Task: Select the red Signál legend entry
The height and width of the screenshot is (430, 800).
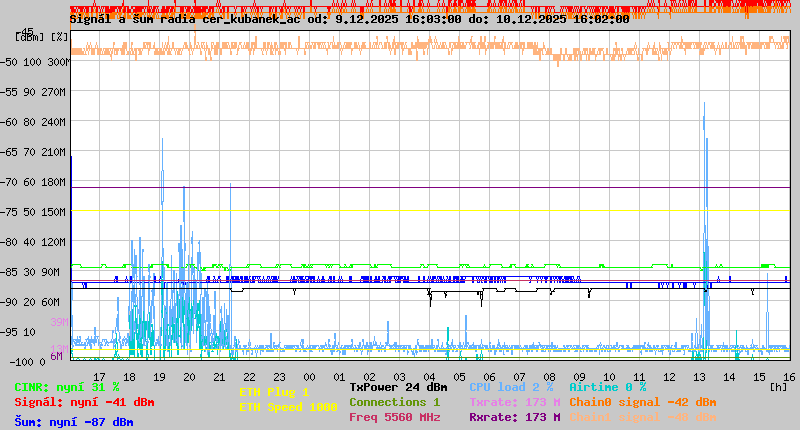Action: click(x=84, y=402)
